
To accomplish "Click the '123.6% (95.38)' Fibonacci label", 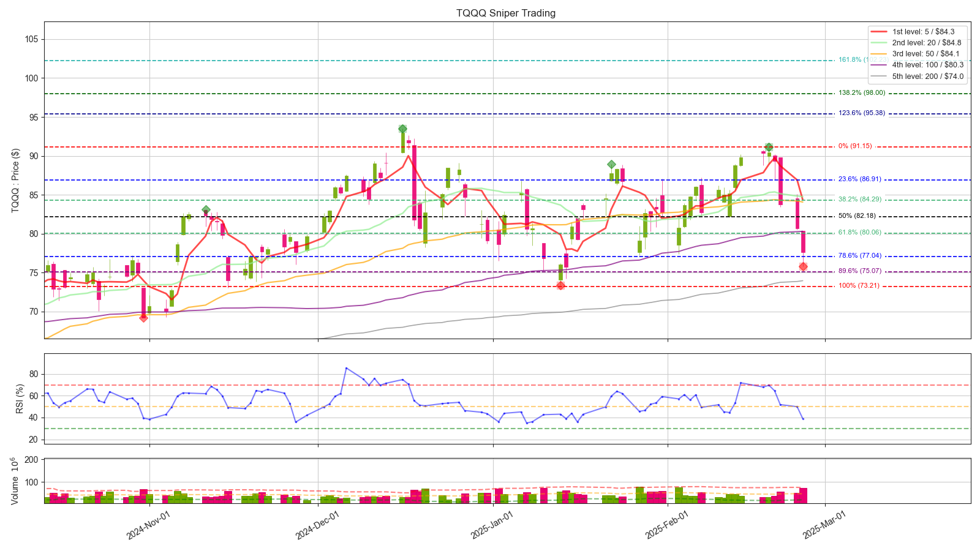I will [862, 113].
